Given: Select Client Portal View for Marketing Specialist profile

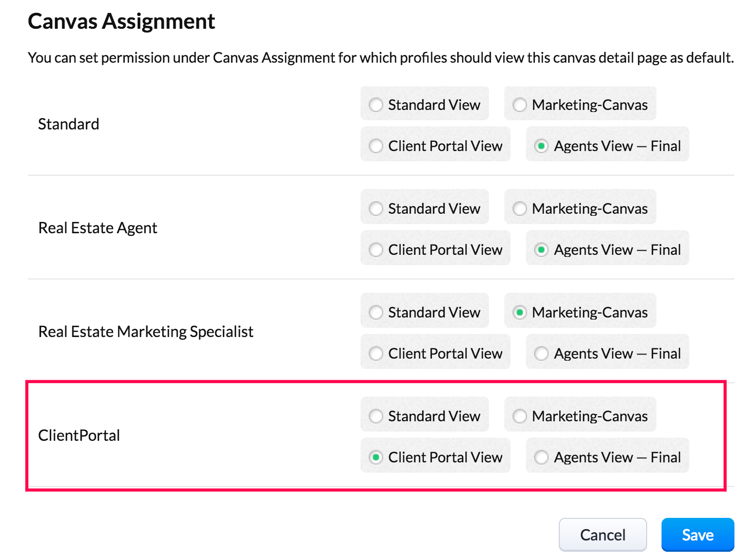Looking at the screenshot, I should [x=376, y=353].
